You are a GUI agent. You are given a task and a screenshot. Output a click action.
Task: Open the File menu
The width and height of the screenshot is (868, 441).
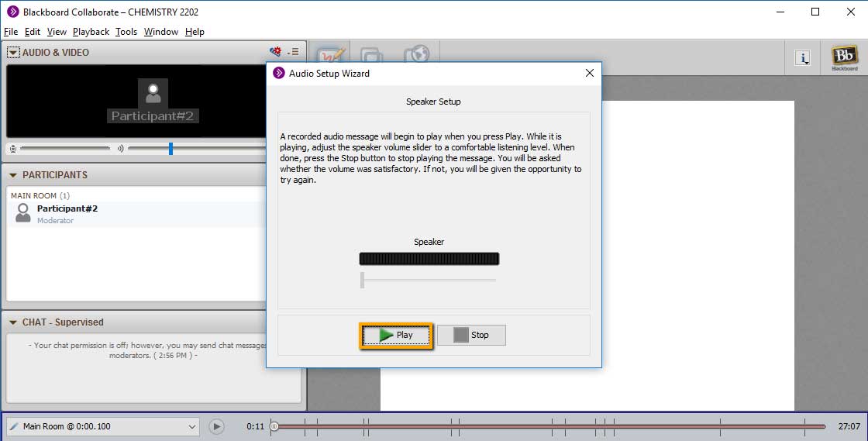pyautogui.click(x=11, y=32)
